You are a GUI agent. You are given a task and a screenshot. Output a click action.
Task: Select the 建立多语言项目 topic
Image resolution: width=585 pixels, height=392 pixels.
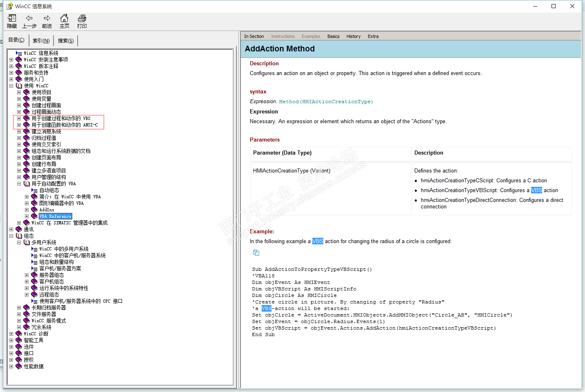[49, 171]
